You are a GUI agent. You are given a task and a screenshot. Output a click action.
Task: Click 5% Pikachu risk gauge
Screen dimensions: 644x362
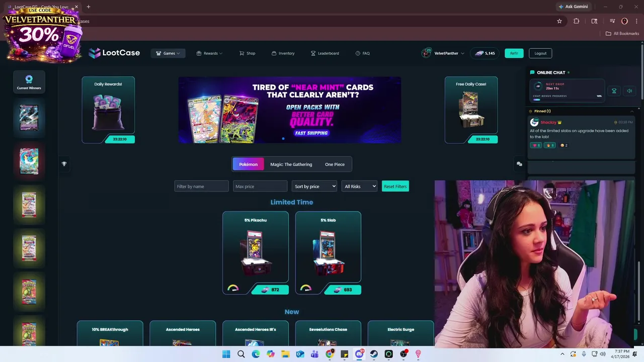pyautogui.click(x=233, y=288)
